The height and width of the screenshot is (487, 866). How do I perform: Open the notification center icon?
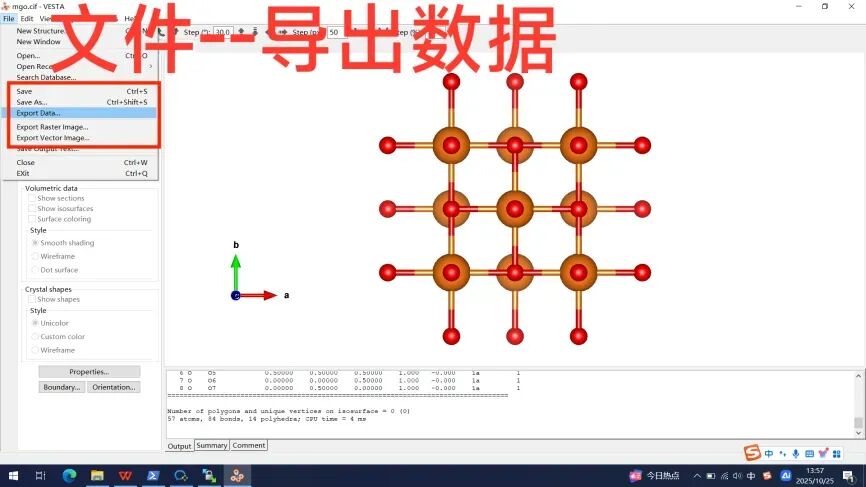[x=849, y=476]
